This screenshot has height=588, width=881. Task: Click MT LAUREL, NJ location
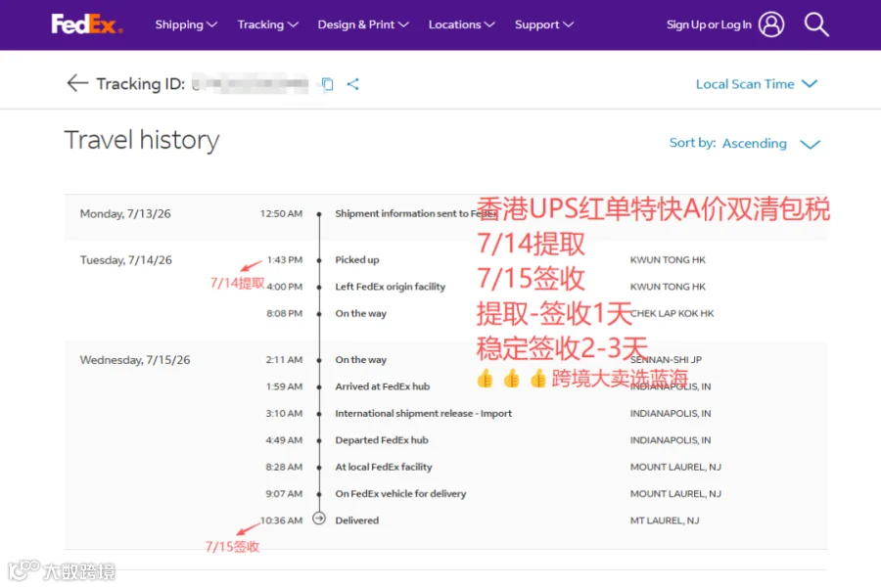pos(665,520)
